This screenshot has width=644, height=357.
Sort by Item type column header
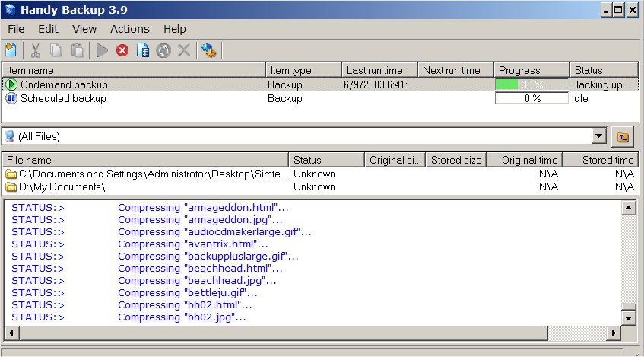coord(304,70)
